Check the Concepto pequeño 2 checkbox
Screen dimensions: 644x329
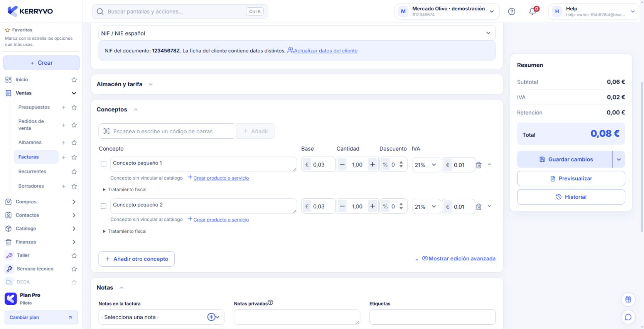click(x=103, y=206)
